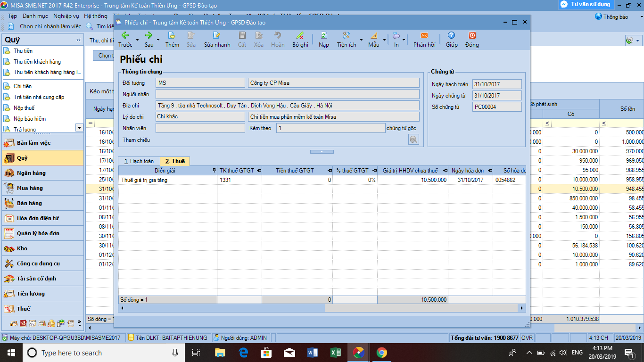Open Excel from Windows taskbar
This screenshot has width=644, height=362.
click(x=336, y=353)
